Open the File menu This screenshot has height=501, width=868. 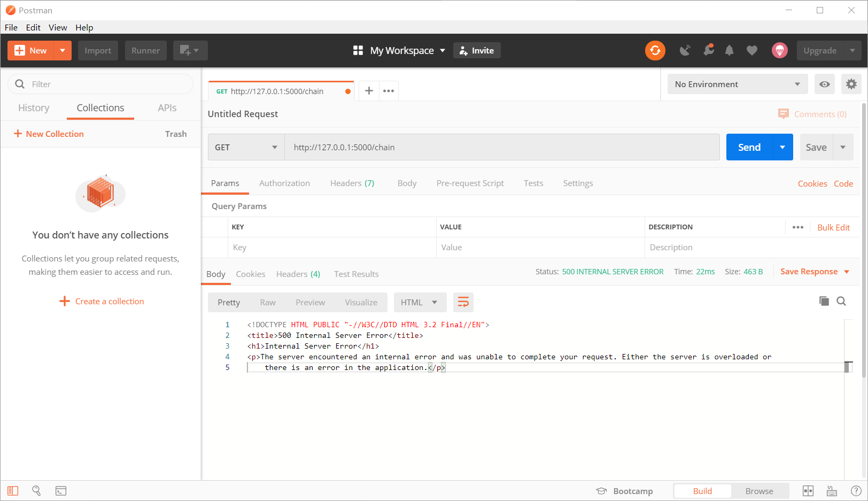click(11, 27)
